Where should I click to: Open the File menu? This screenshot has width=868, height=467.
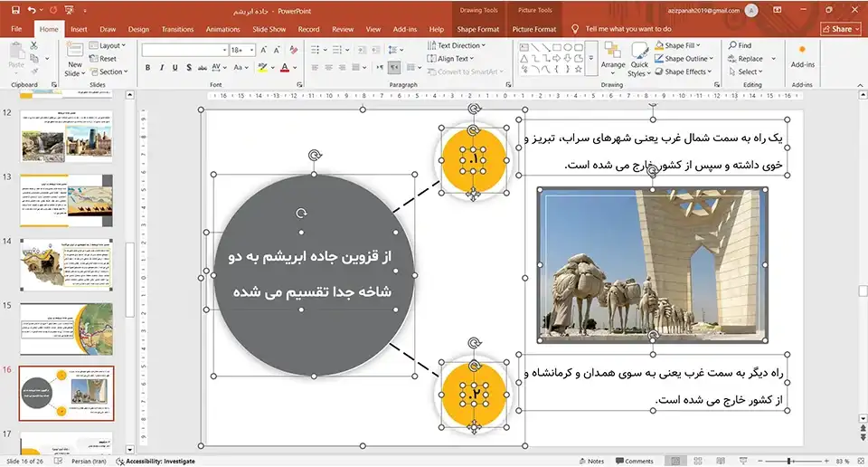[16, 29]
